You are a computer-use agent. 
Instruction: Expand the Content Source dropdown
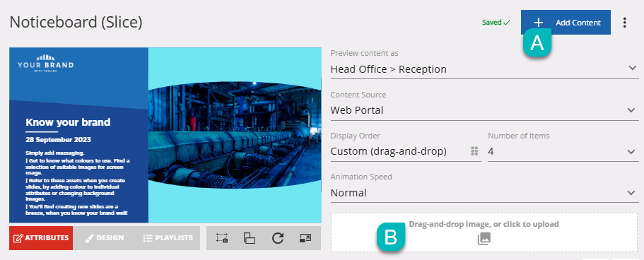485,110
